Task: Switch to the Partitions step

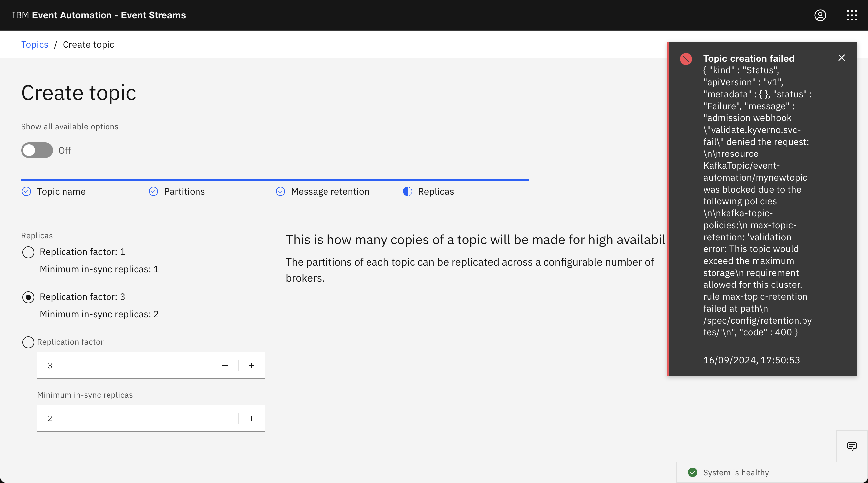Action: pyautogui.click(x=184, y=191)
